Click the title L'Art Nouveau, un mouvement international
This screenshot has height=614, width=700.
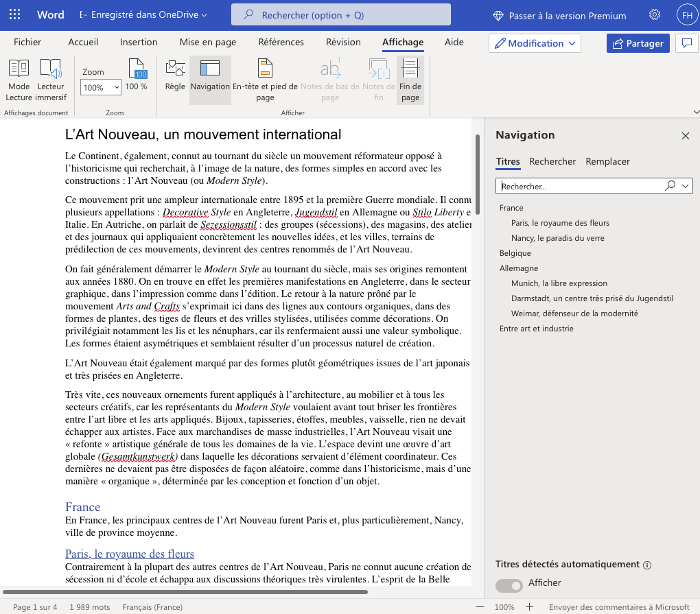(x=203, y=134)
